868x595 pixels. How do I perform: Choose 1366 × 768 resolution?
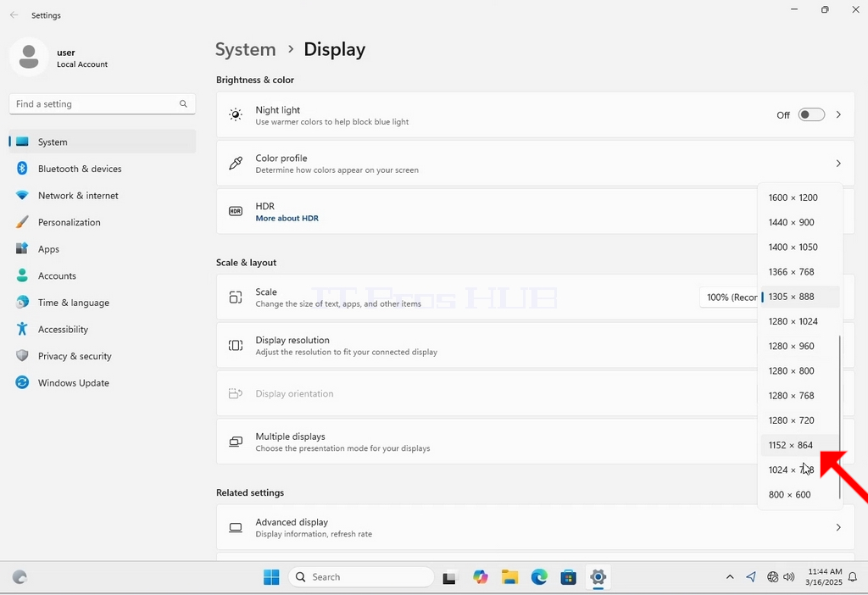(800, 272)
